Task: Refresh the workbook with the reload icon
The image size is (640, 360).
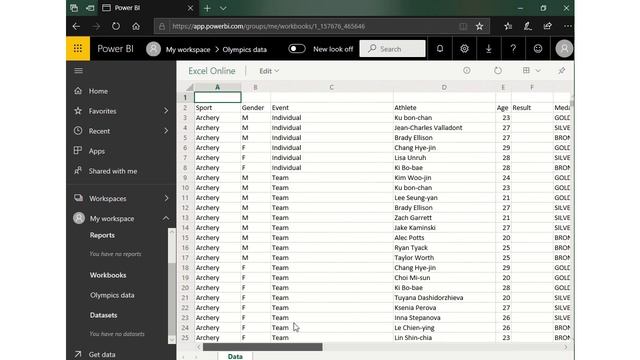Action: point(498,71)
